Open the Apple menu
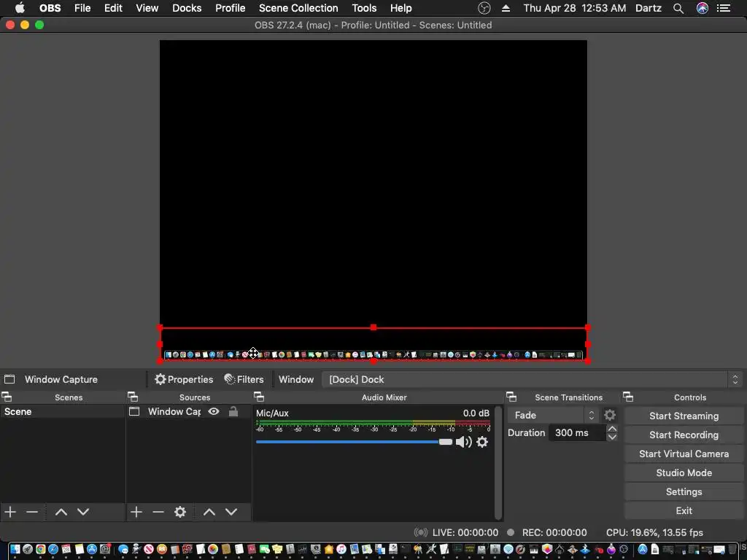The image size is (747, 560). click(x=20, y=8)
